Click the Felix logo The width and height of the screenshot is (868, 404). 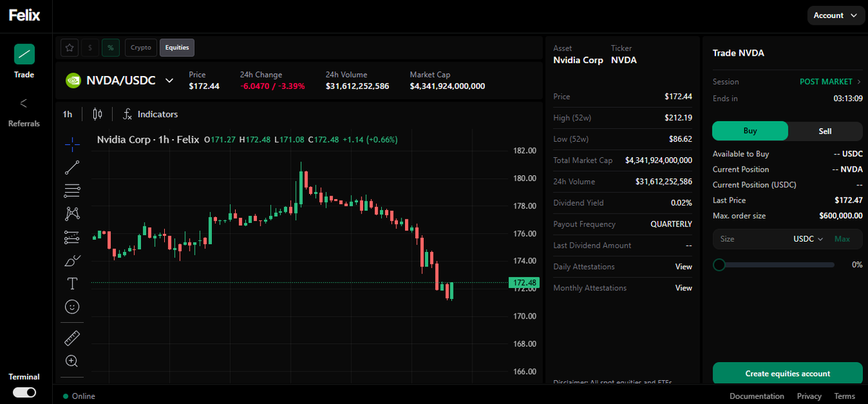click(x=25, y=15)
